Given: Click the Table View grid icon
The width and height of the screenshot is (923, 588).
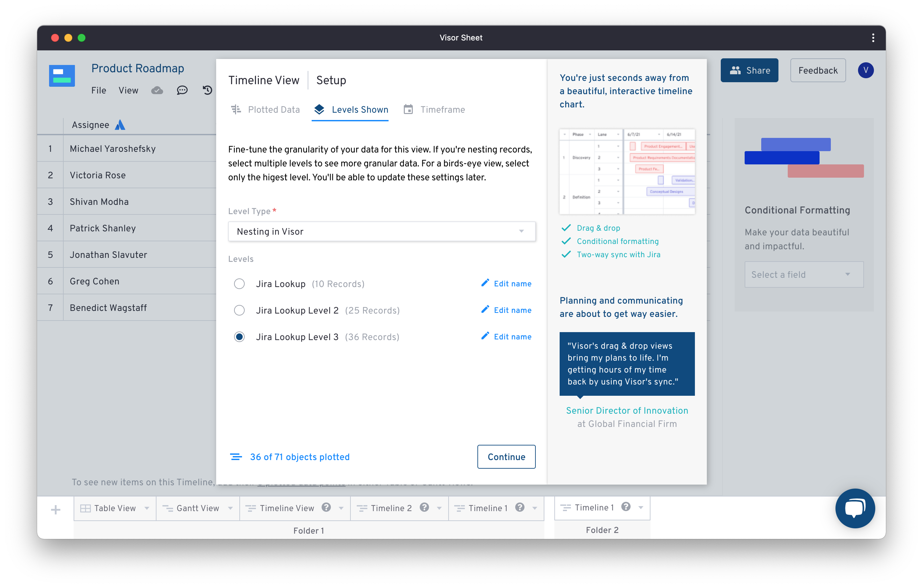Looking at the screenshot, I should (86, 508).
